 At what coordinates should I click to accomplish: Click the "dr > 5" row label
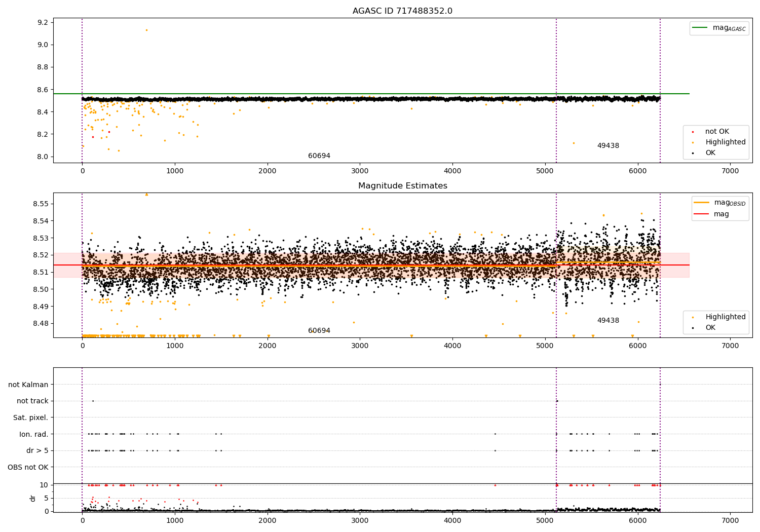click(x=37, y=451)
